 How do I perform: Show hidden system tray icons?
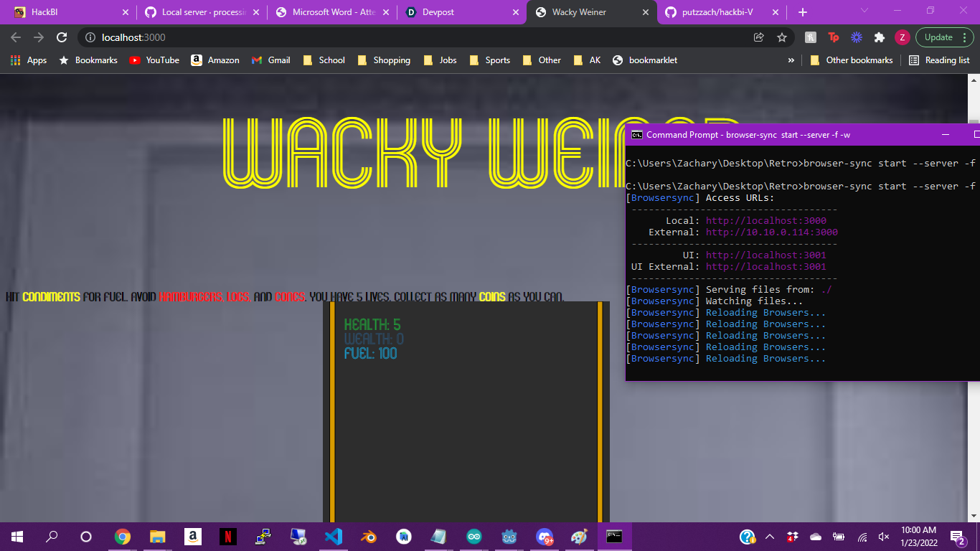point(770,536)
